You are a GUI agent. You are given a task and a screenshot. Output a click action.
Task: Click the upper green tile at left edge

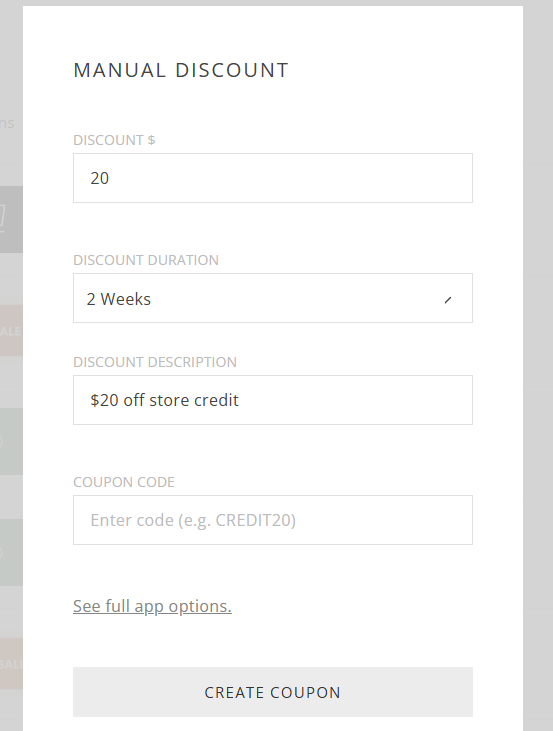pyautogui.click(x=11, y=441)
